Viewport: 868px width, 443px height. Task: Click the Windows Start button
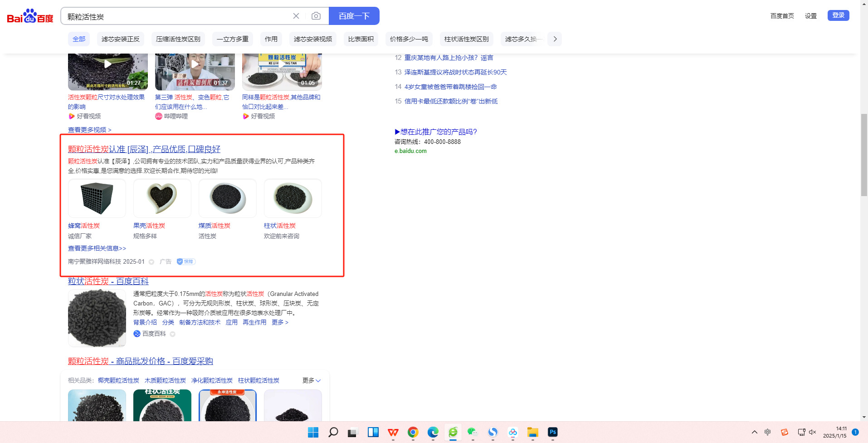coord(313,432)
